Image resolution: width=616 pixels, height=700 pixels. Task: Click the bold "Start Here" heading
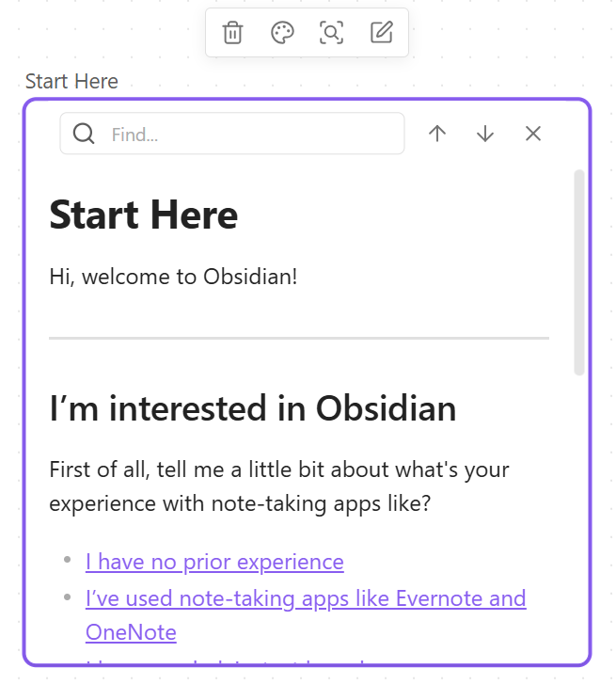(x=143, y=215)
